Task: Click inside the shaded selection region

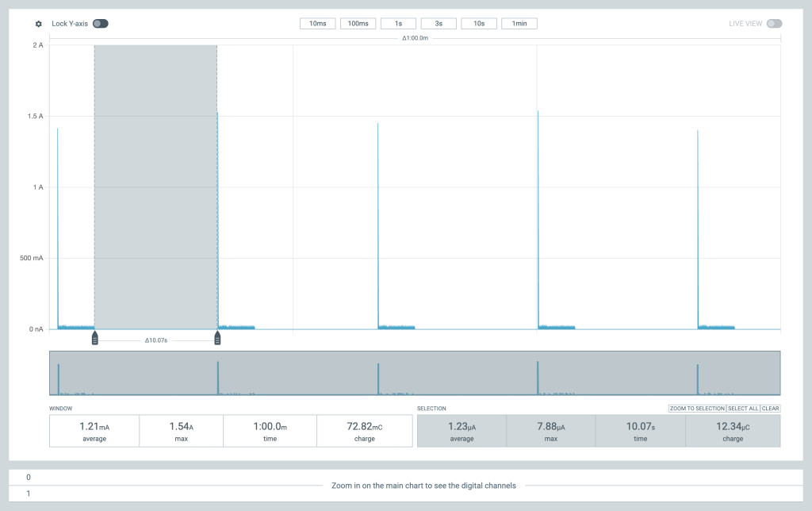Action: (155, 186)
